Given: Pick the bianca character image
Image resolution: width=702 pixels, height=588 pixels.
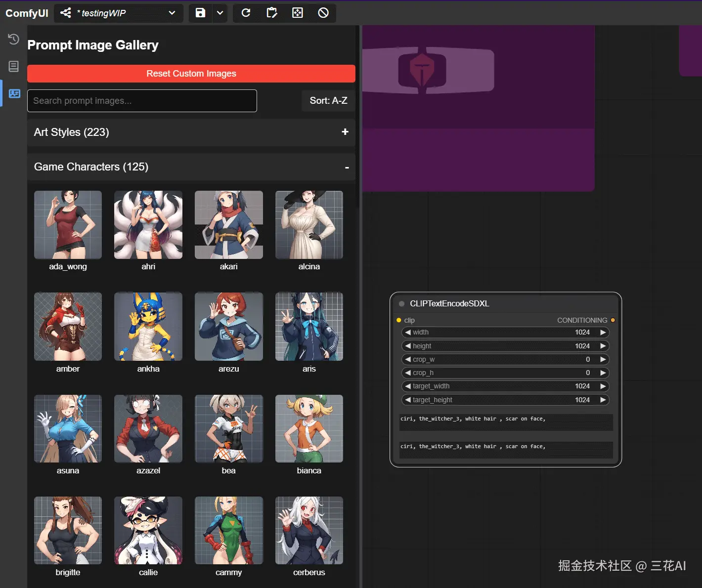Looking at the screenshot, I should [x=309, y=428].
